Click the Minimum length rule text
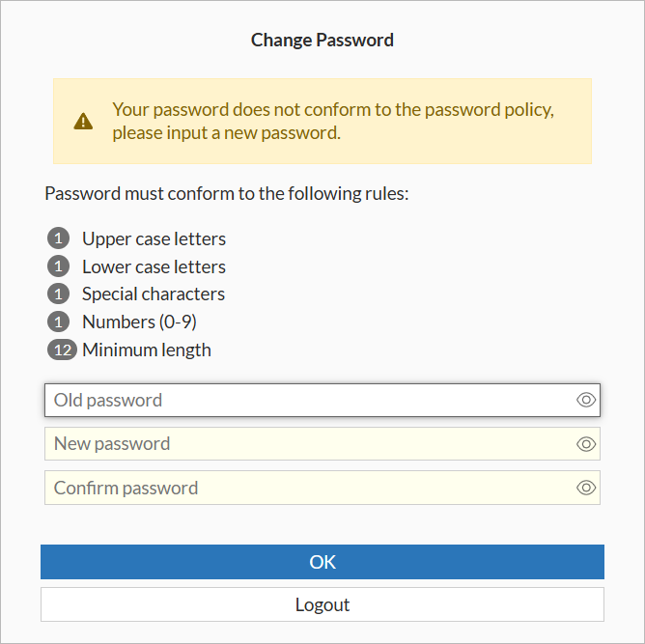The image size is (645, 644). [146, 350]
